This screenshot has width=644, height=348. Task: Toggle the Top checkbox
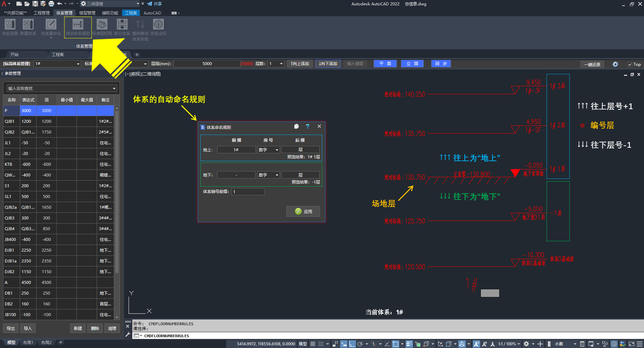[x=630, y=64]
